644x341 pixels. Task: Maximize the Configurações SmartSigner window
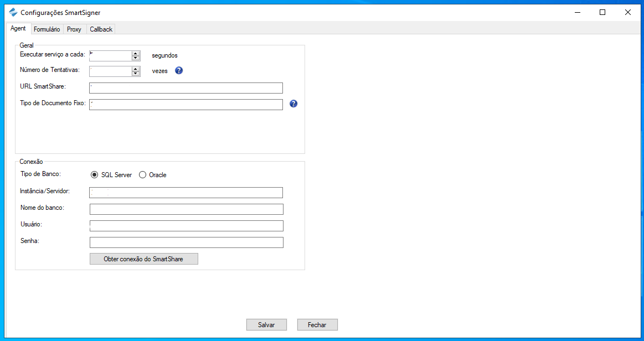coord(602,12)
